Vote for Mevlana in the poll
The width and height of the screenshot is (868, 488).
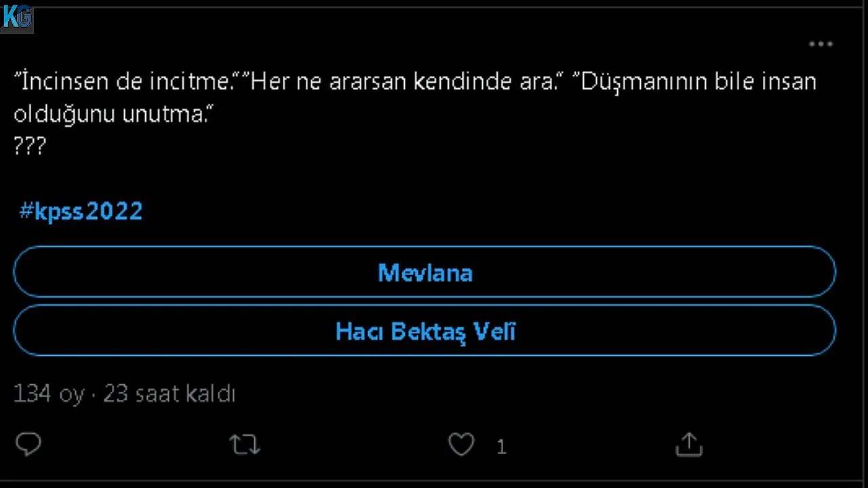425,272
